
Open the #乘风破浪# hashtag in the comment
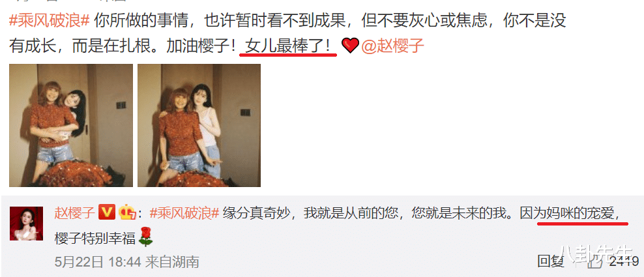pyautogui.click(x=185, y=213)
